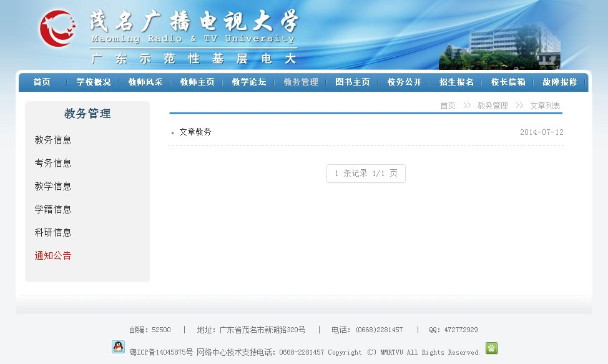This screenshot has height=364, width=608.
Task: Click the 茂名广播电视大学 banner title
Action: pos(194,21)
